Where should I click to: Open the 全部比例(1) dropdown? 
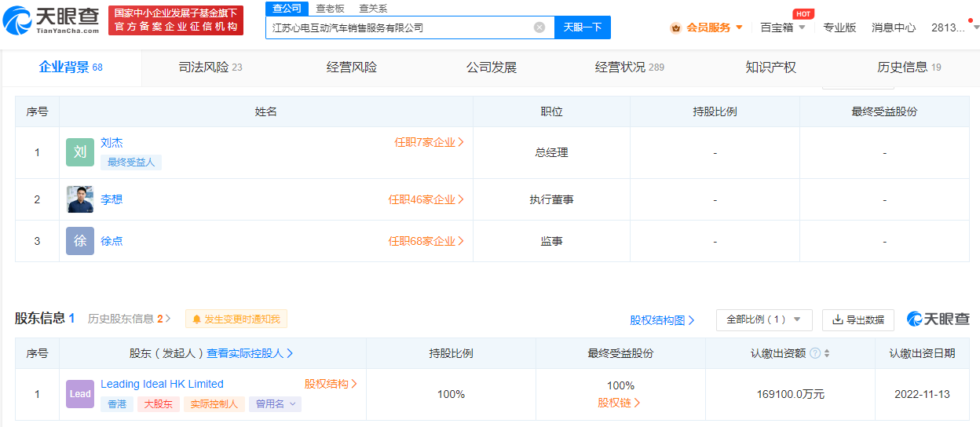point(764,319)
